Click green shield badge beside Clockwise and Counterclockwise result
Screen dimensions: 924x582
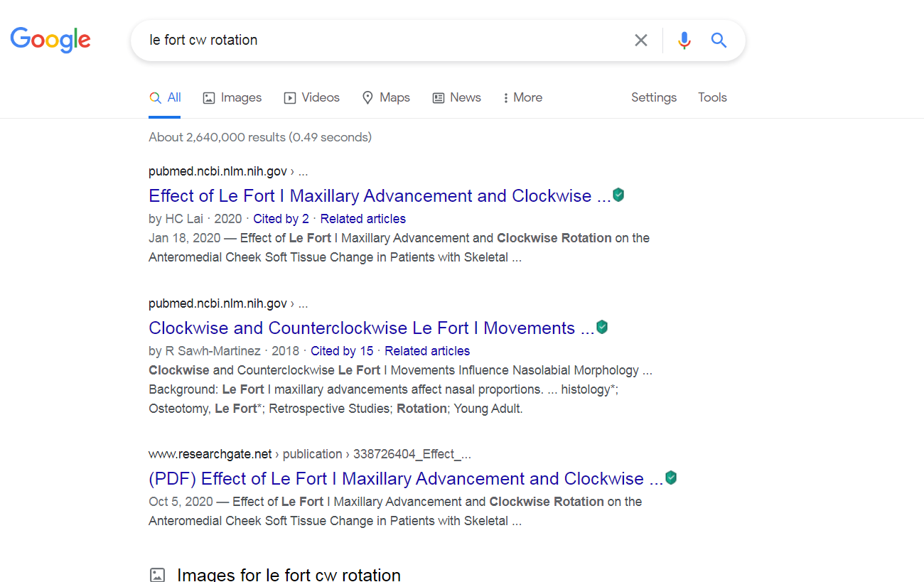coord(602,327)
